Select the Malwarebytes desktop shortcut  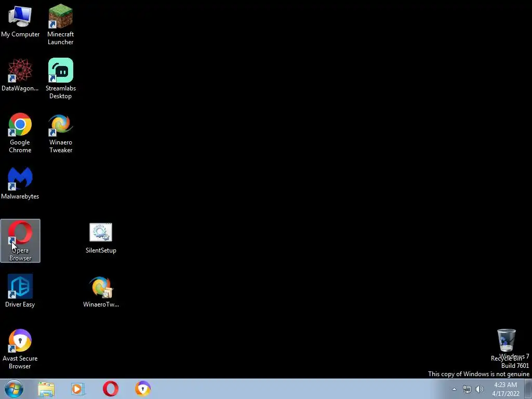(20, 183)
